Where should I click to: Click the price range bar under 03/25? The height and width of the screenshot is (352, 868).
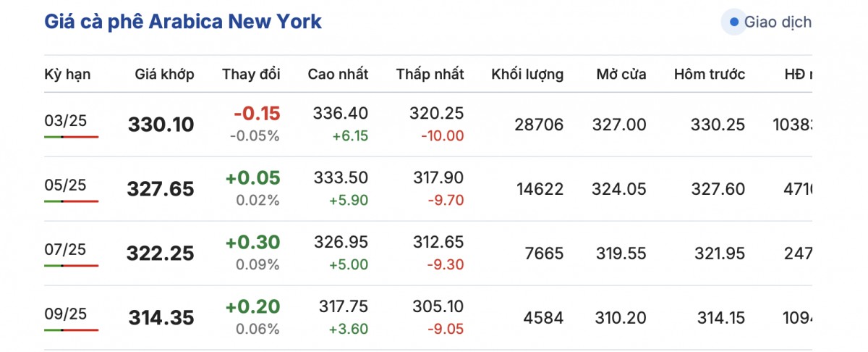[71, 136]
